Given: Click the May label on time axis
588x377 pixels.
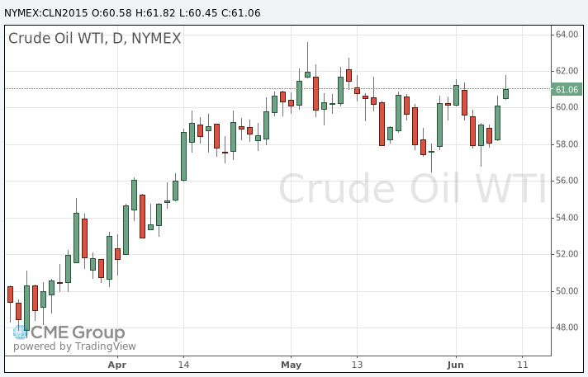Looking at the screenshot, I should point(291,364).
